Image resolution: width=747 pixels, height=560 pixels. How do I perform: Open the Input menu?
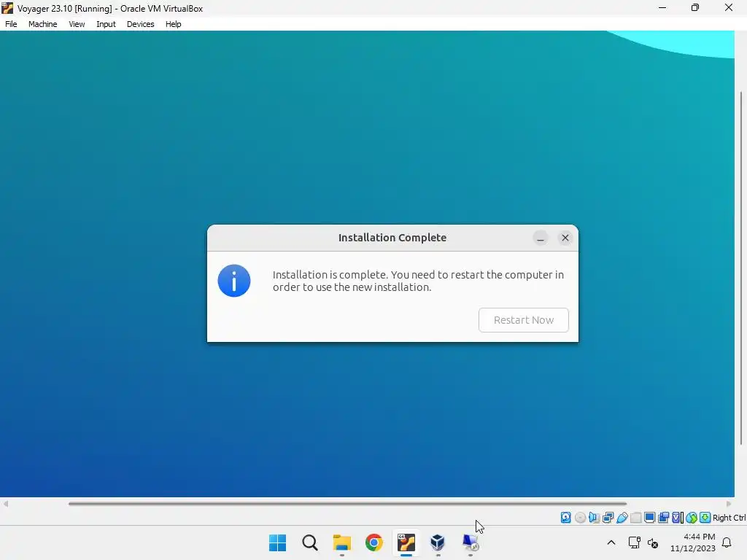(x=106, y=24)
